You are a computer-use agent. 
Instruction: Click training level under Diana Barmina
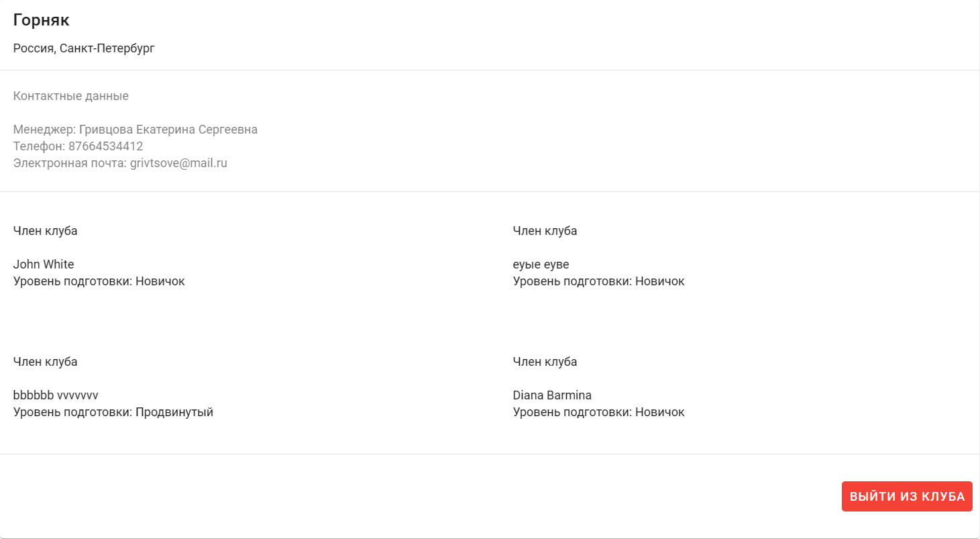(x=598, y=412)
